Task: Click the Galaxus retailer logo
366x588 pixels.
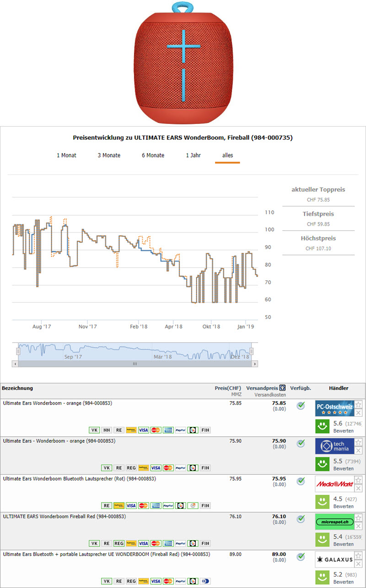Action: click(x=334, y=560)
